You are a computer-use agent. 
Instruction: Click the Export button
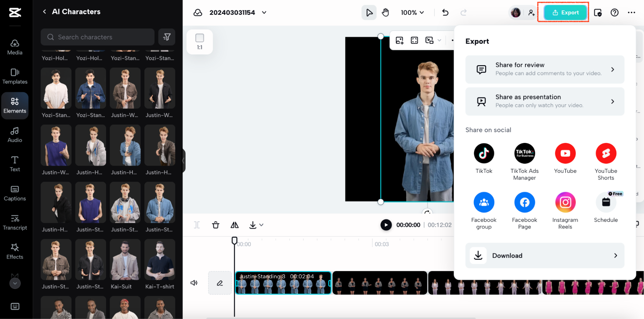point(565,13)
